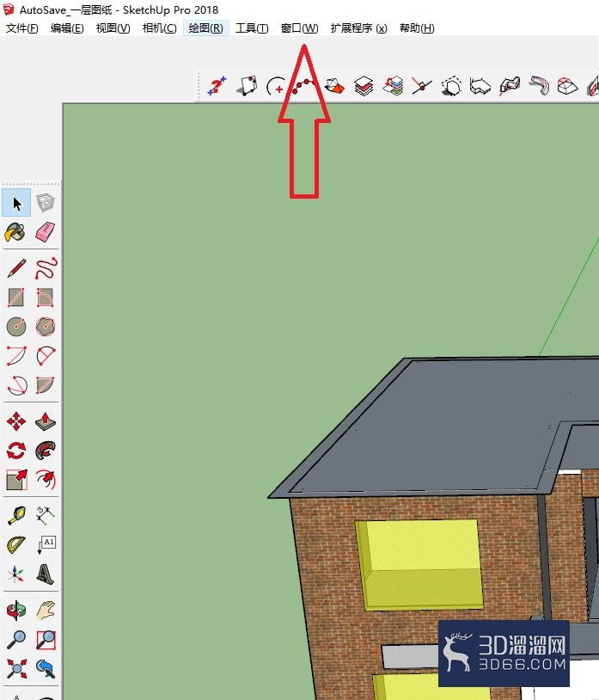Viewport: 599px width, 700px height.
Task: Select the 2 Point Arc tool
Action: point(45,356)
